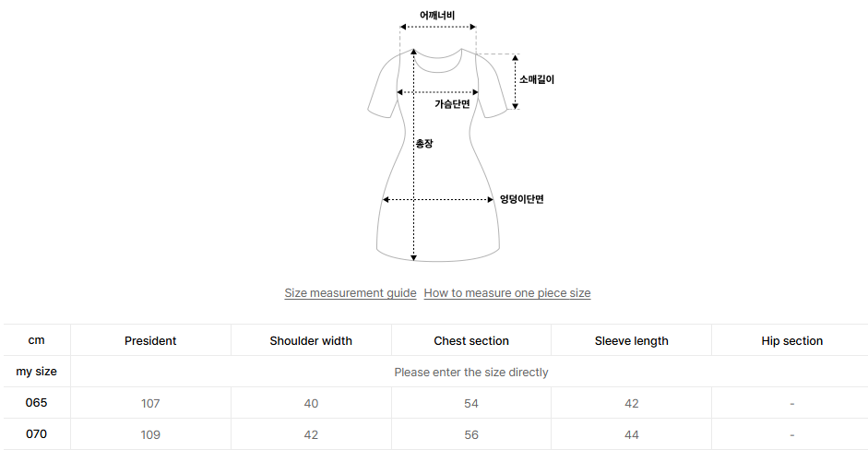Click the 소매길이 label beside the sleeve
The image size is (868, 450).
(x=537, y=80)
